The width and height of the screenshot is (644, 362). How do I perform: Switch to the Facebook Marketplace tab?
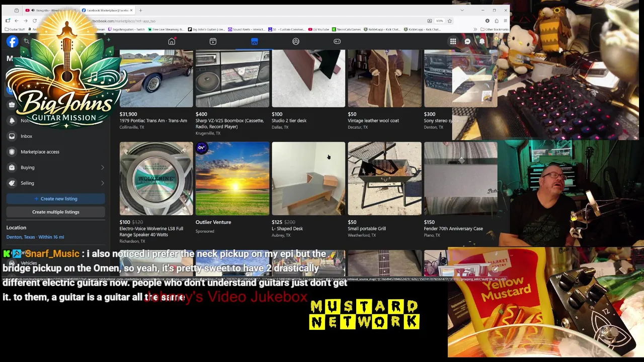(x=107, y=10)
